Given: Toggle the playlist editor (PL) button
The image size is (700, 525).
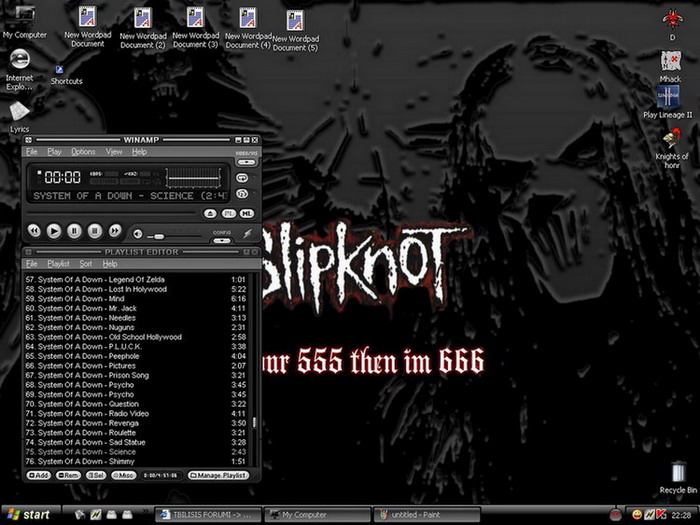Looking at the screenshot, I should (229, 214).
